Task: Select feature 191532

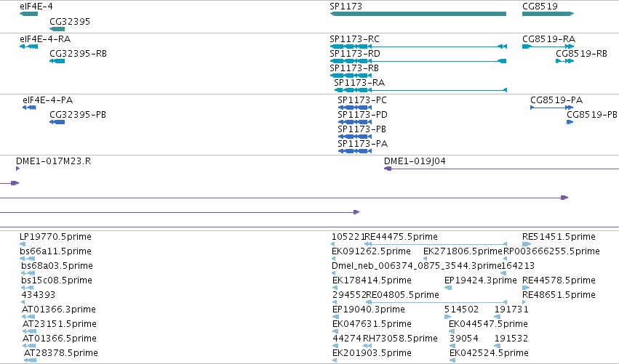Action: [498, 347]
